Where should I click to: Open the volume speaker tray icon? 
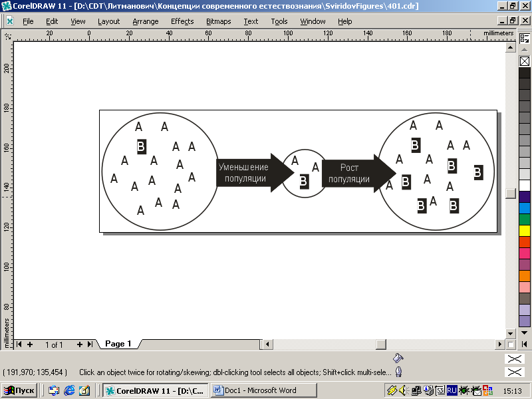pos(403,390)
